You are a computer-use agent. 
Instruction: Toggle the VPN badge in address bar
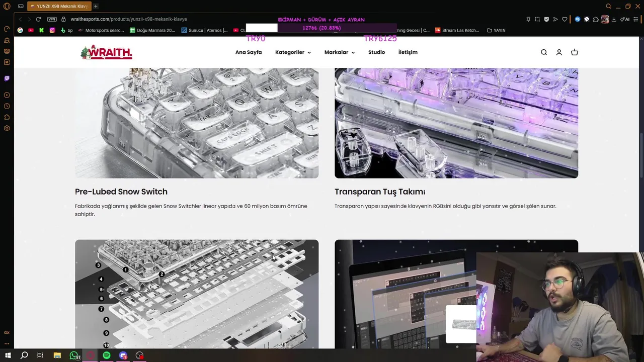(52, 19)
